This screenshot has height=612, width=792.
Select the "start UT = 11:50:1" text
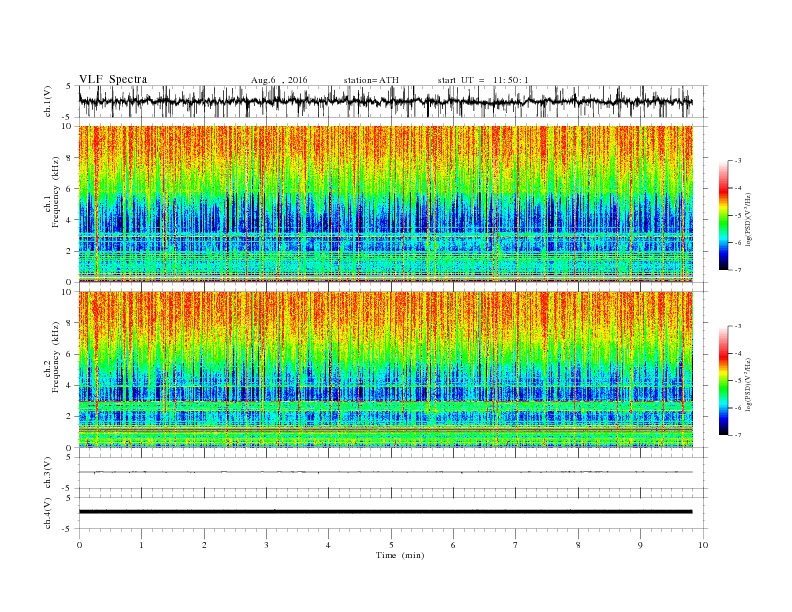[483, 80]
